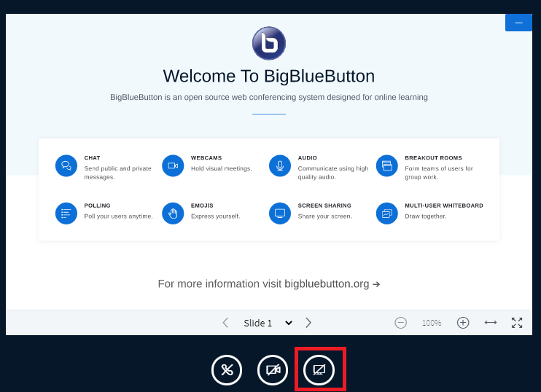
Task: Toggle the webcam sharing button
Action: [x=273, y=370]
